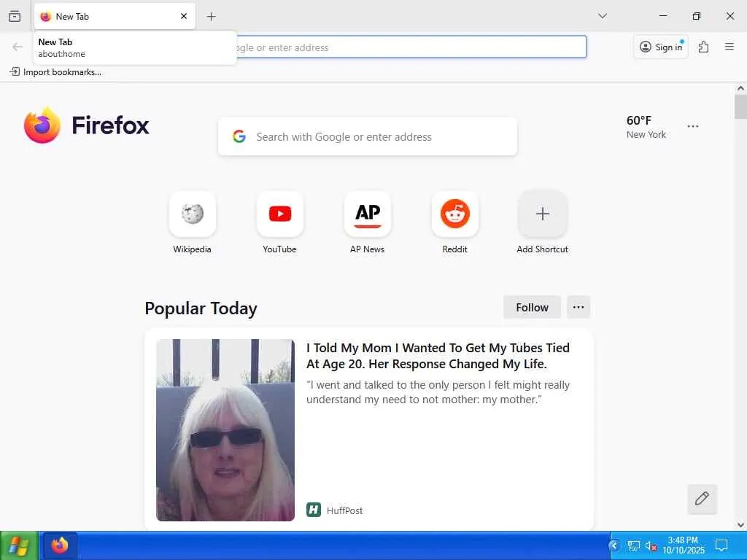Click the Google search box on page

pyautogui.click(x=368, y=136)
